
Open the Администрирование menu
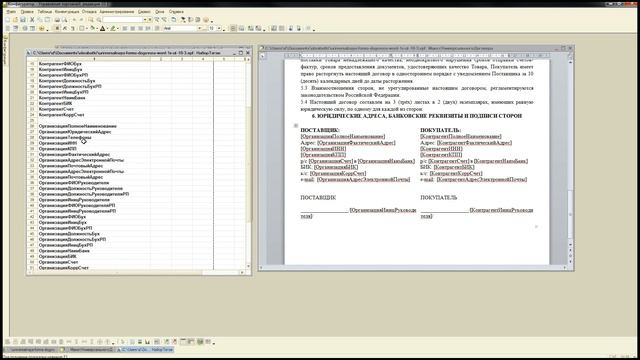click(117, 12)
